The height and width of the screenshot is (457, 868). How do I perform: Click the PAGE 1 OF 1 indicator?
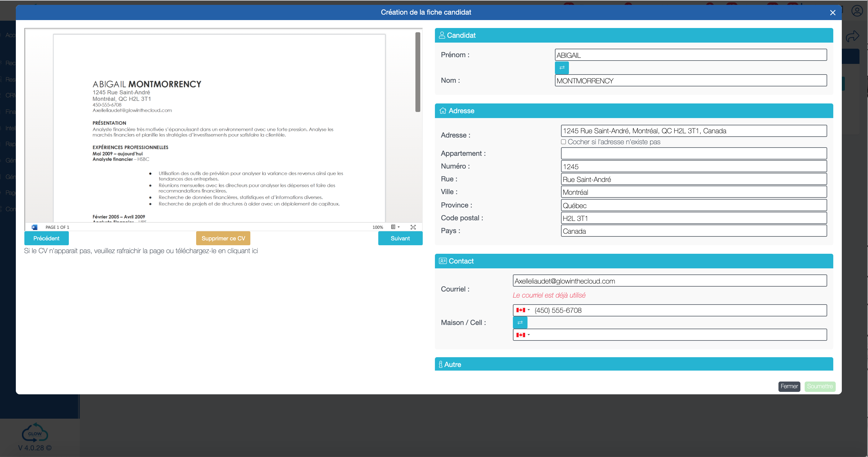click(x=57, y=228)
